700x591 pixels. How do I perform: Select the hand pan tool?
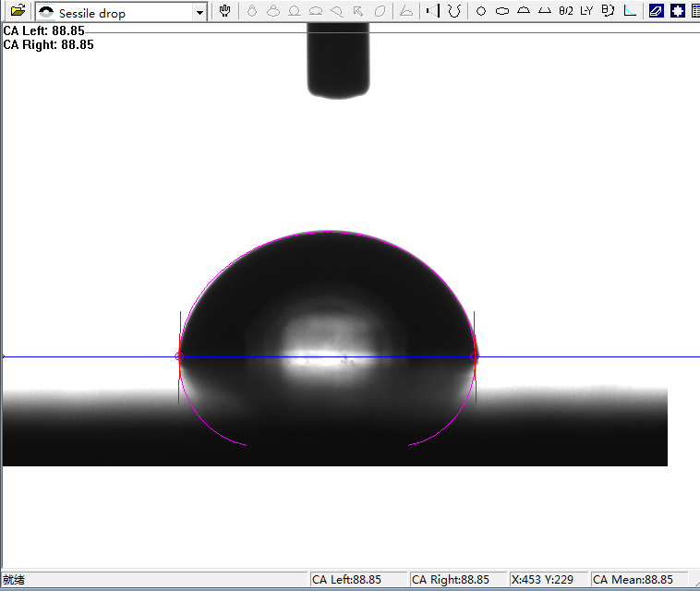224,11
